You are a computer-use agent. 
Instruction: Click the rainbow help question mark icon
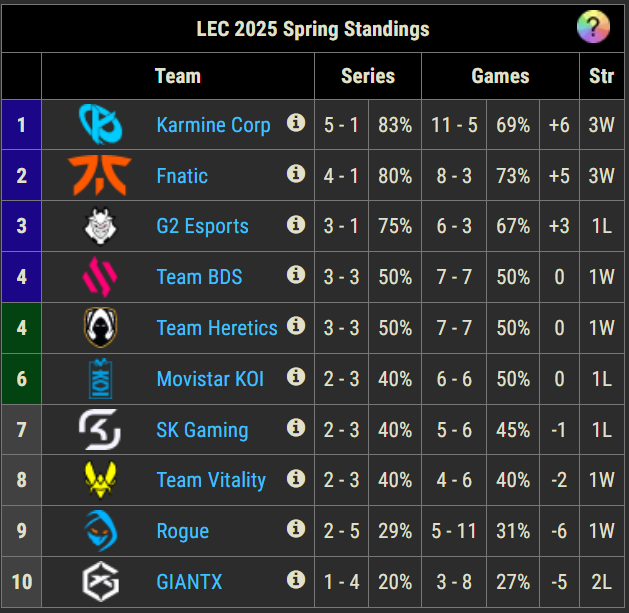[x=593, y=27]
